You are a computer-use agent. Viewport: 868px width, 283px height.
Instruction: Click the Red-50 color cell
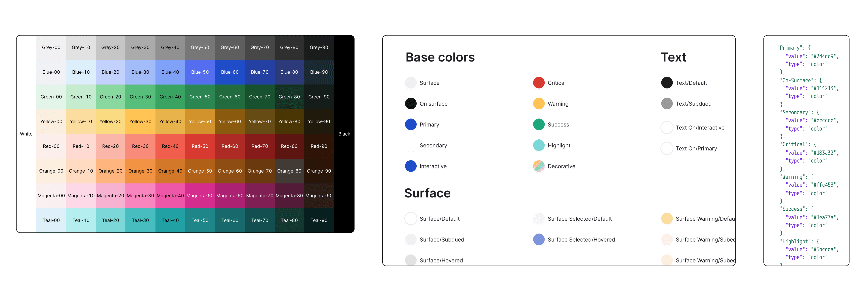tap(200, 146)
